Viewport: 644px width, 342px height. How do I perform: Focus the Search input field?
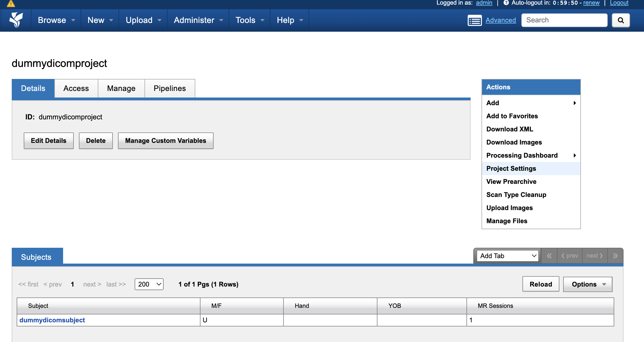564,20
